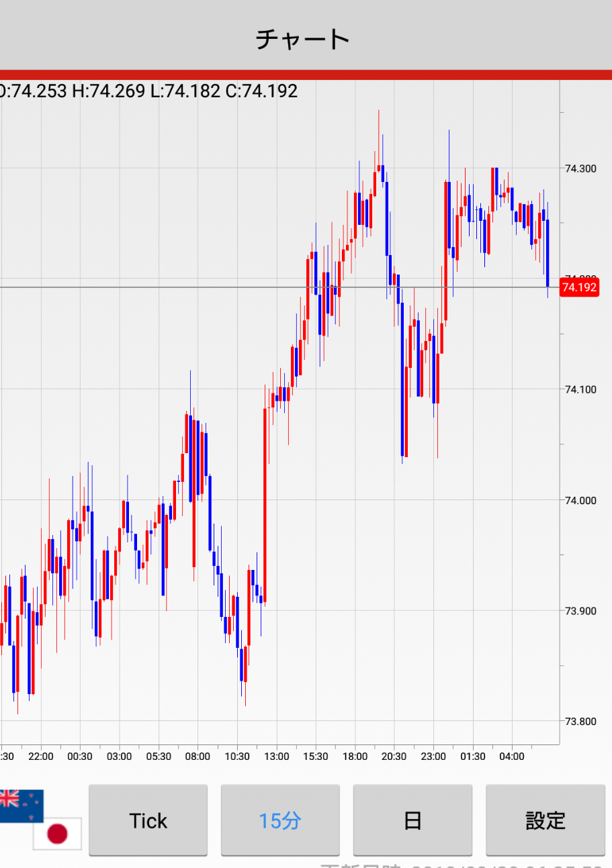Screen dimensions: 612x868
Task: Switch to the Tick chart
Action: [x=148, y=820]
